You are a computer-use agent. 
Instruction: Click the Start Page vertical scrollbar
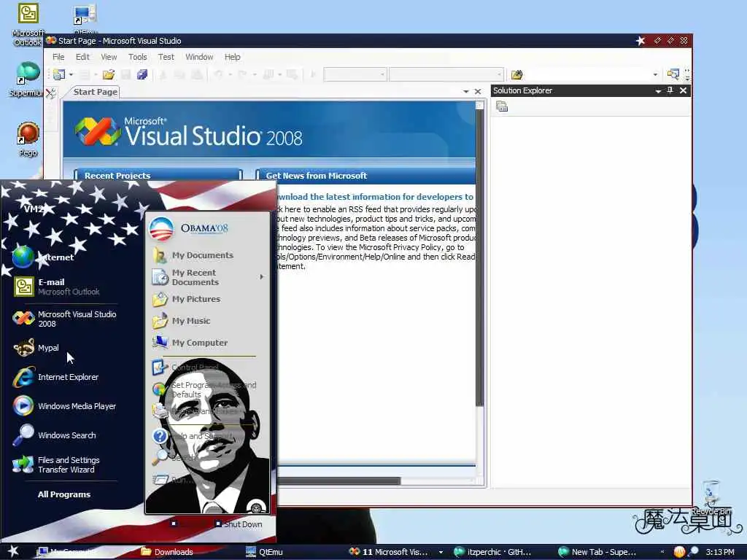coord(480,257)
